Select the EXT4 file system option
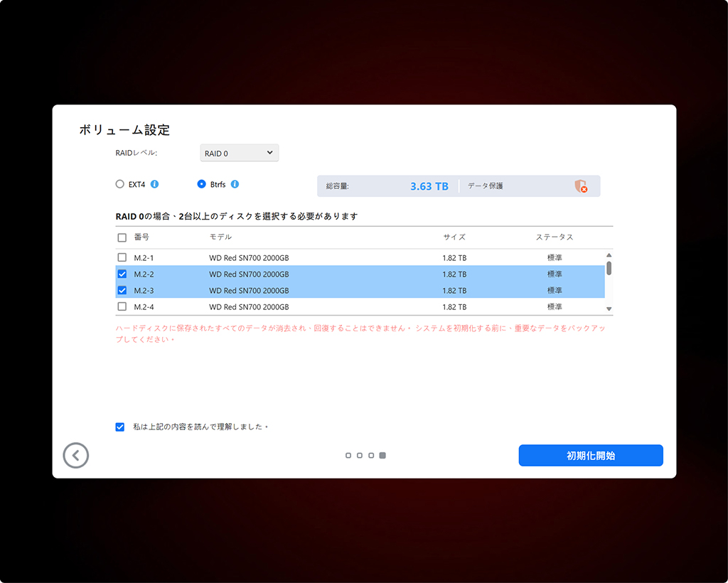Screen dimensions: 728x583 (119, 184)
